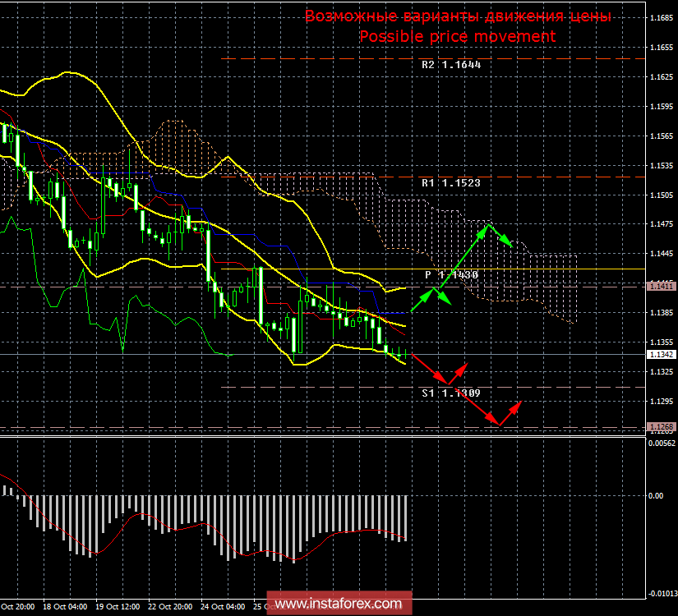Image resolution: width=678 pixels, height=616 pixels.
Task: Click the 'Possible price movement' caption
Action: point(458,37)
